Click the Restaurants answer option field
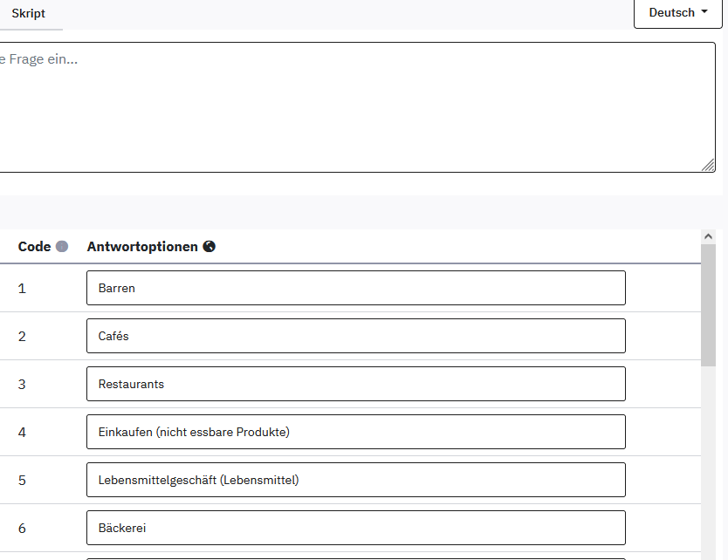 355,384
